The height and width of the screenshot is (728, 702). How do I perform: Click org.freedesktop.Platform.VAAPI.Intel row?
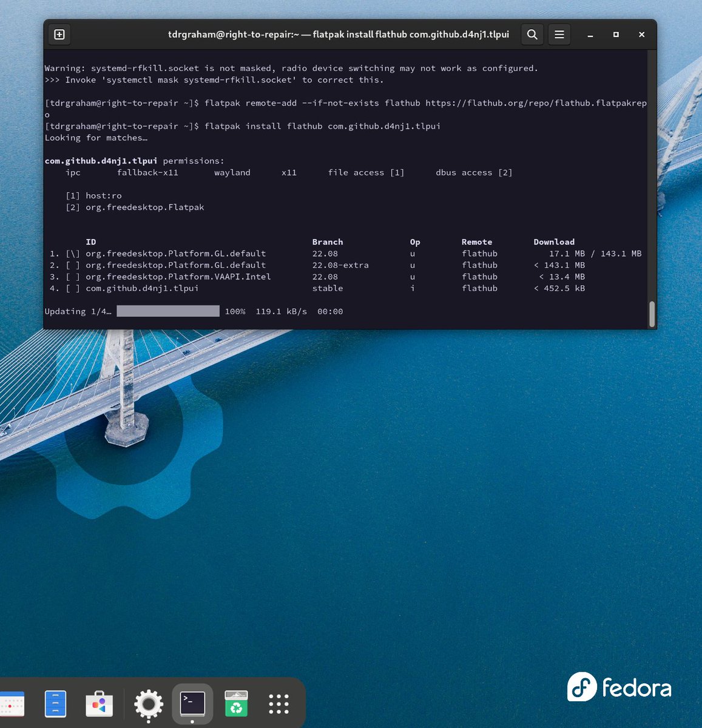(317, 277)
